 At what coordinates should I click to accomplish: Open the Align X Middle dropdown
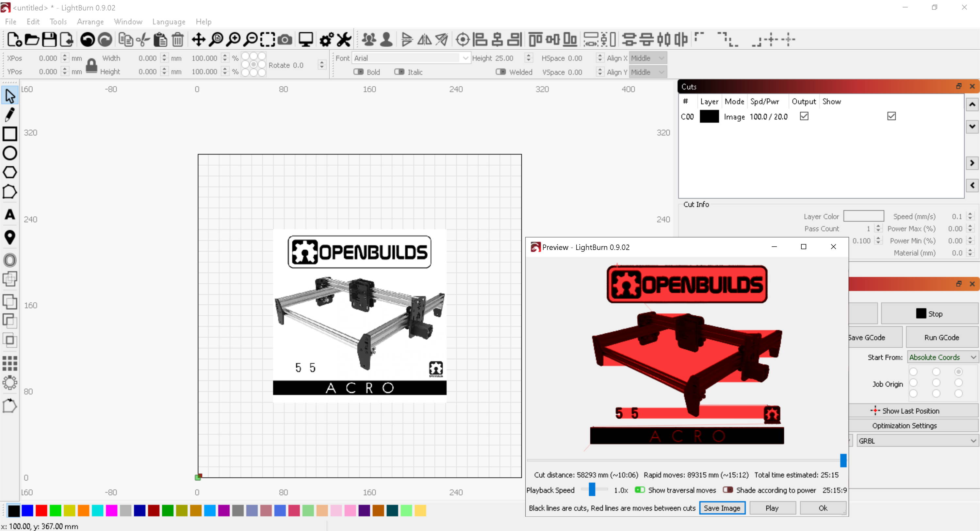(648, 58)
